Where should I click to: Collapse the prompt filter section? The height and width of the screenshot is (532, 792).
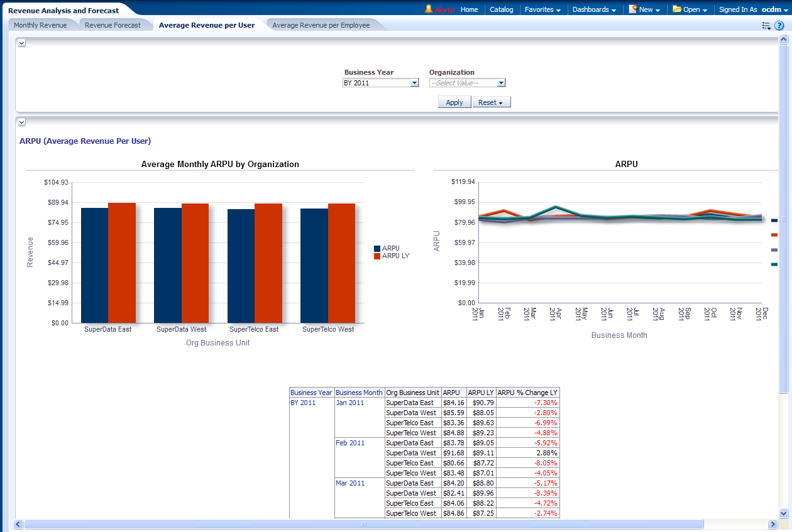[21, 43]
